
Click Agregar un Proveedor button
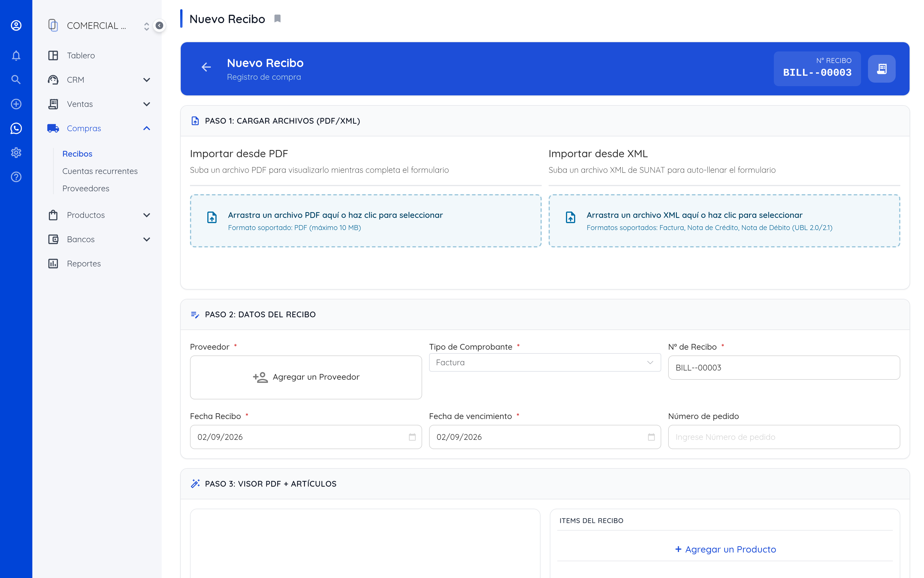306,377
